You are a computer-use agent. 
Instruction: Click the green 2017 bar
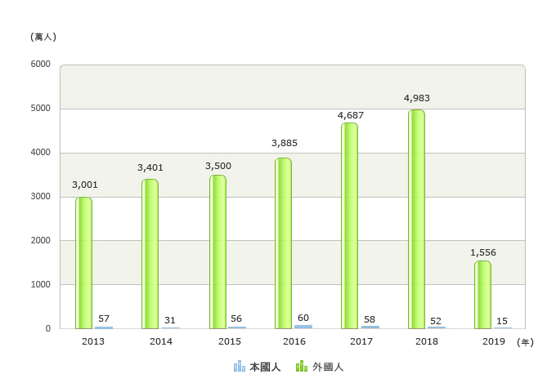click(x=350, y=226)
